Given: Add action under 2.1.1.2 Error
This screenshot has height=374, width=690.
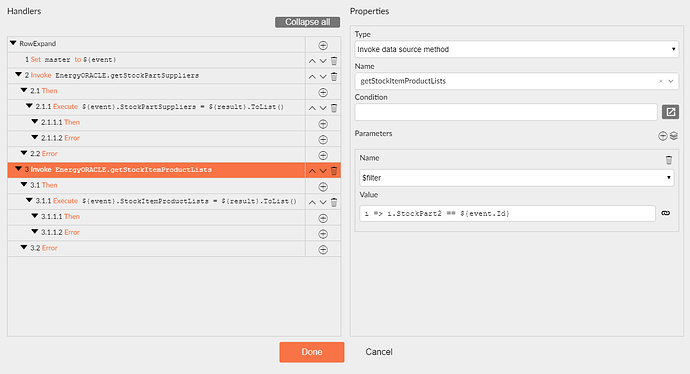Looking at the screenshot, I should point(323,139).
